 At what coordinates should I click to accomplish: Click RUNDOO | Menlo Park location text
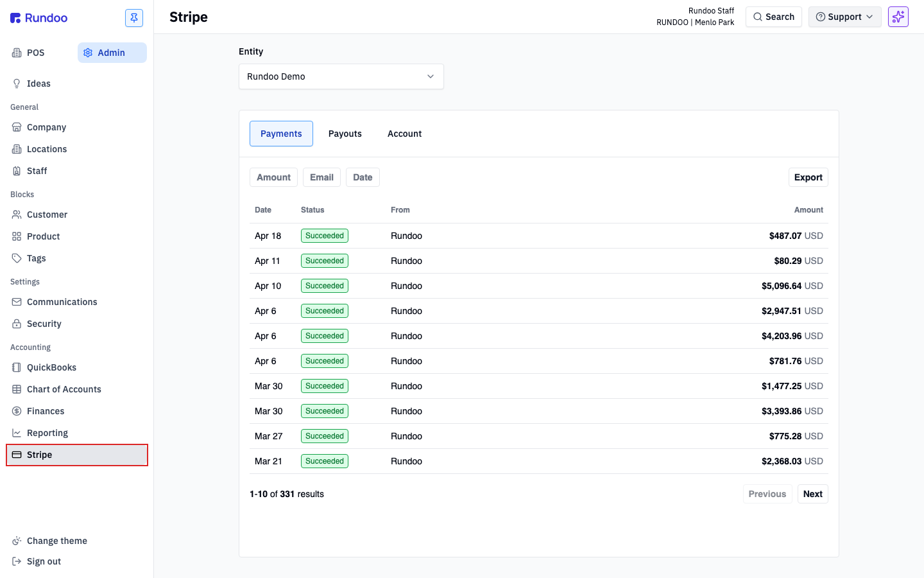point(695,22)
